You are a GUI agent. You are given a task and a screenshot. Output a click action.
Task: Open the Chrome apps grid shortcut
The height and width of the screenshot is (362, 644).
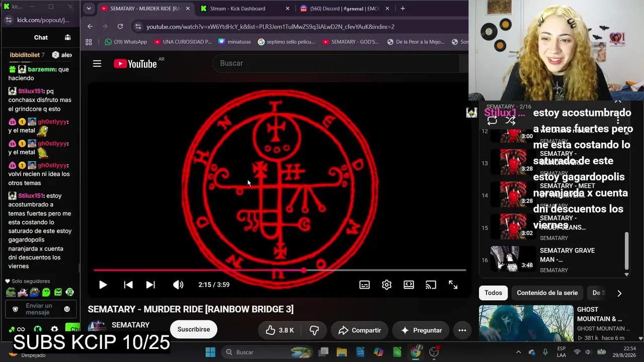pos(89,42)
